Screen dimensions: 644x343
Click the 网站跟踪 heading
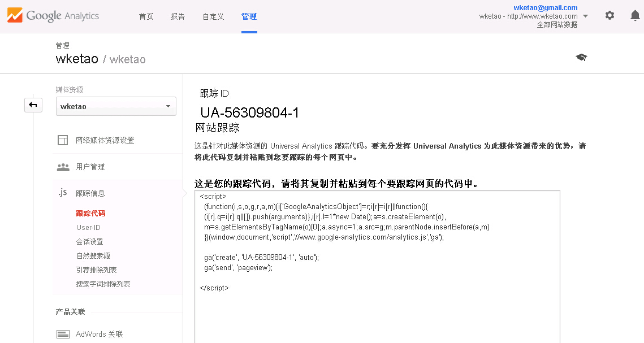click(217, 128)
